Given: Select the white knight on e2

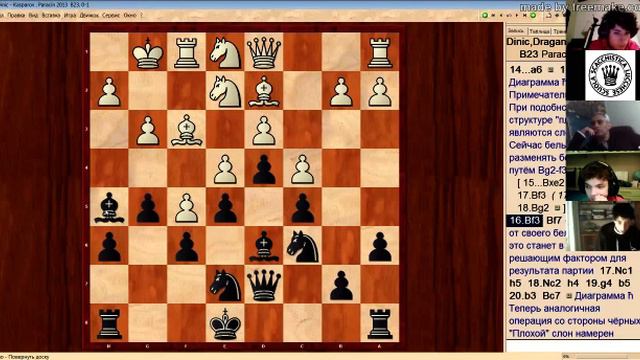Looking at the screenshot, I should pyautogui.click(x=225, y=91).
